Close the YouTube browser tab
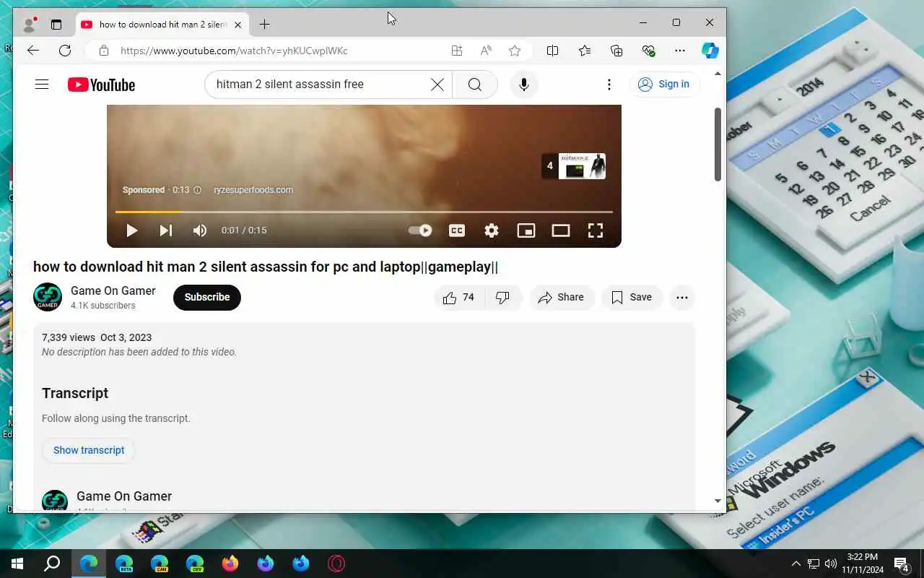 pyautogui.click(x=237, y=25)
